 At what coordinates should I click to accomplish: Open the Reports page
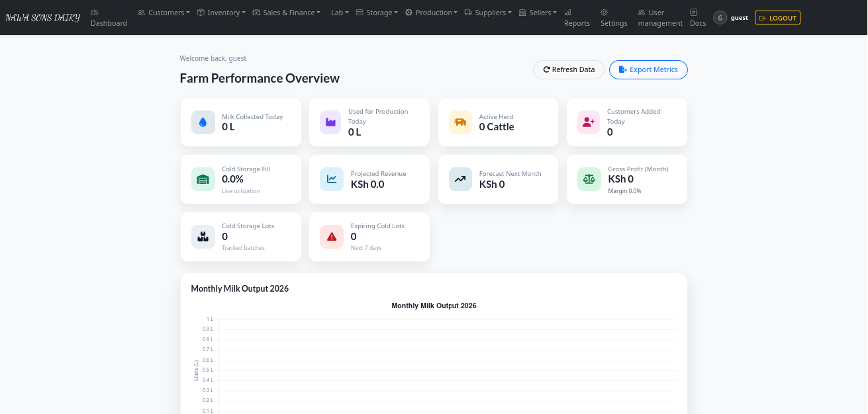(x=577, y=18)
